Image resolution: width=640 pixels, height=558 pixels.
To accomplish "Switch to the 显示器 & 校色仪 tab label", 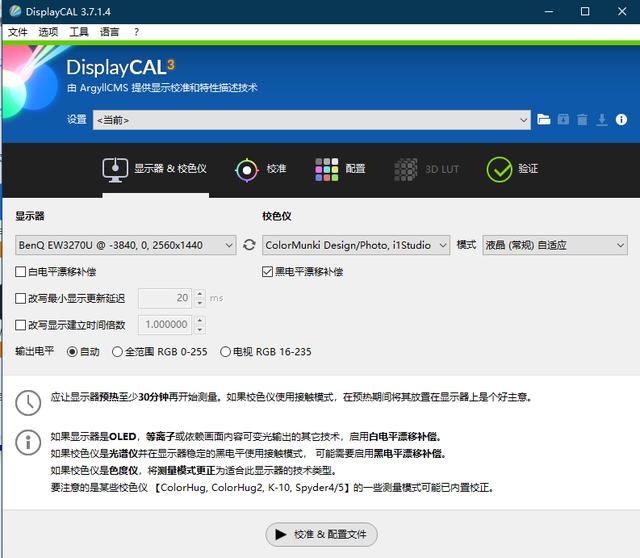I will pos(170,169).
